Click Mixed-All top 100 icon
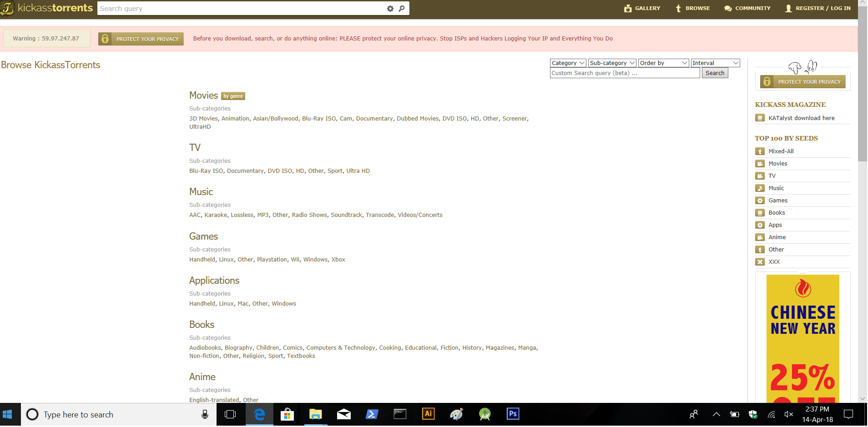This screenshot has height=427, width=868. point(760,151)
